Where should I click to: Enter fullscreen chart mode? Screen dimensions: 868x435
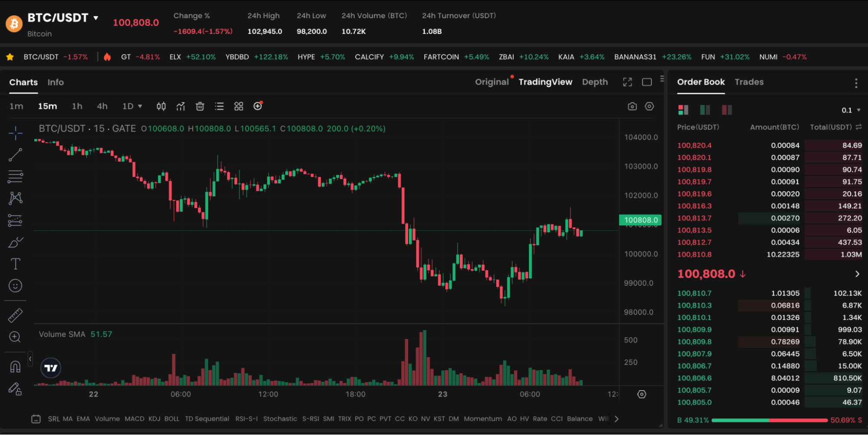pos(627,82)
